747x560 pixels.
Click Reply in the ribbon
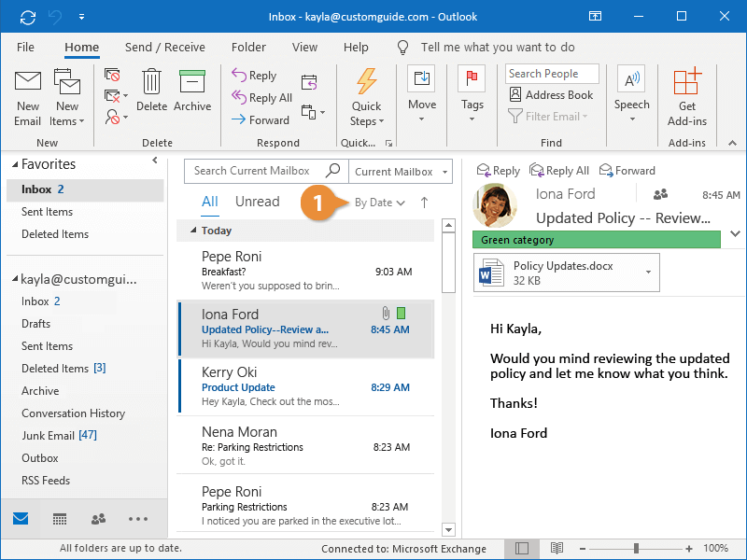pyautogui.click(x=254, y=76)
